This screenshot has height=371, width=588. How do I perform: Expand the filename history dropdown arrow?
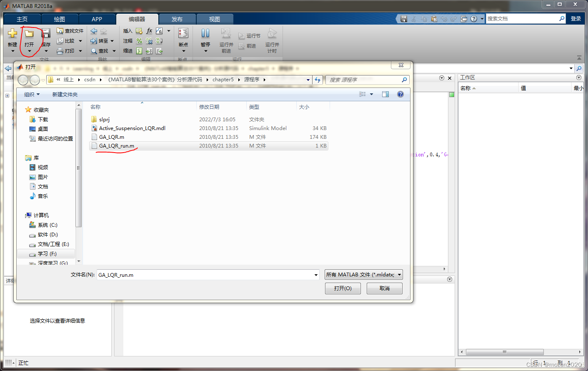point(316,275)
